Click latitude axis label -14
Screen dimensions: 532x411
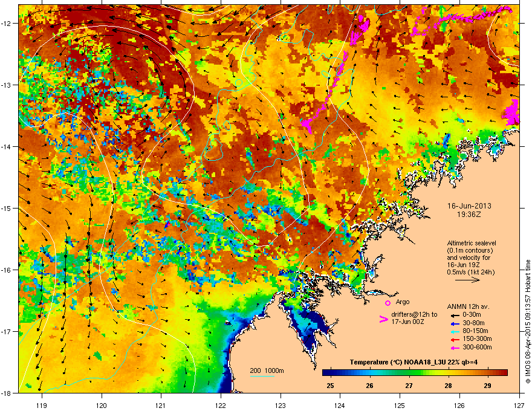click(x=7, y=146)
